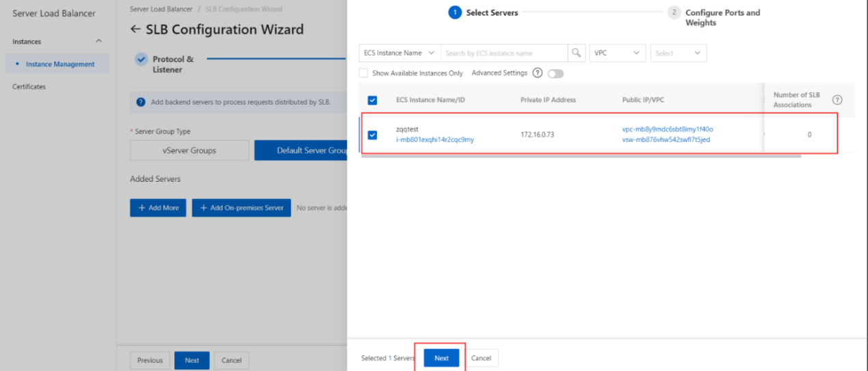The height and width of the screenshot is (371, 868).
Task: Click Next in the server selection panel
Action: pos(441,358)
